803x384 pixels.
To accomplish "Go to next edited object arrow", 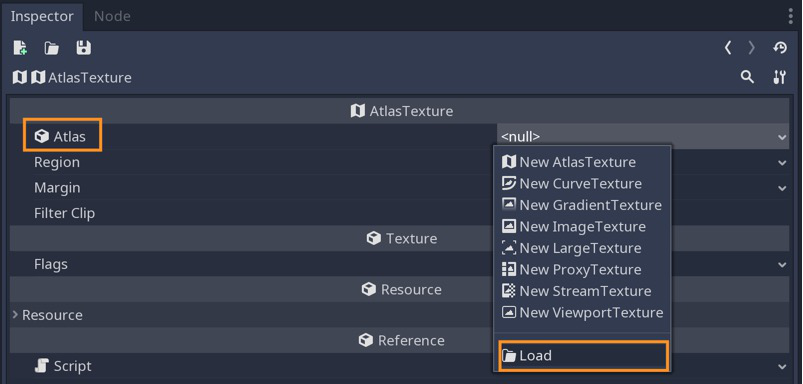I will click(751, 48).
